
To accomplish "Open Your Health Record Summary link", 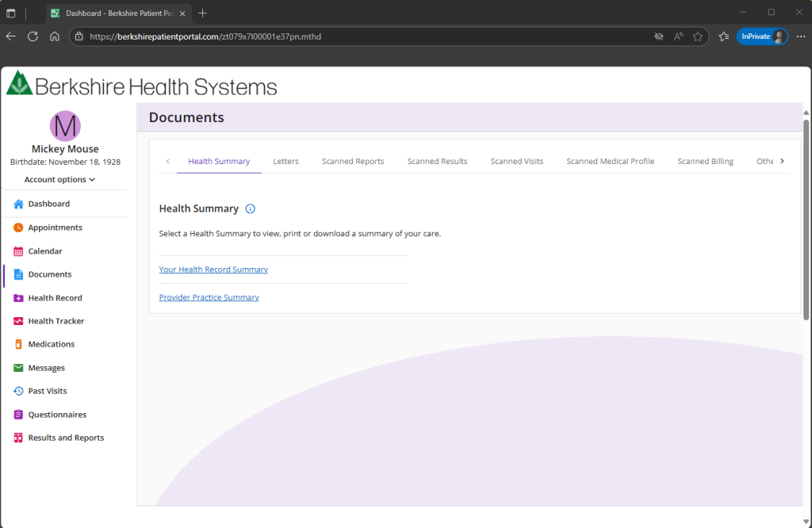I will [213, 270].
